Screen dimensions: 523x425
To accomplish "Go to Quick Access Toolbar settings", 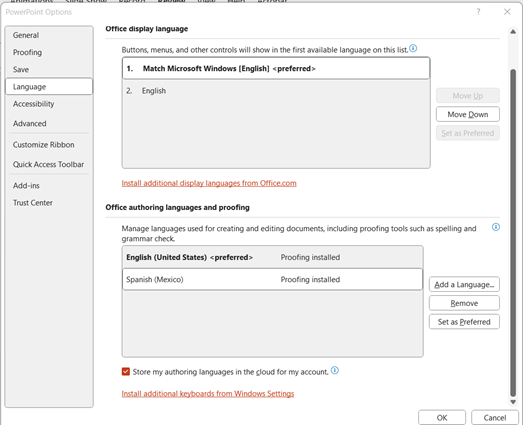I will tap(48, 164).
